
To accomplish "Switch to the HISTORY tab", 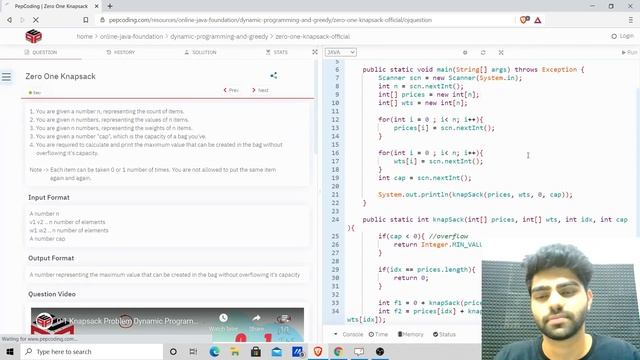I will [x=121, y=52].
